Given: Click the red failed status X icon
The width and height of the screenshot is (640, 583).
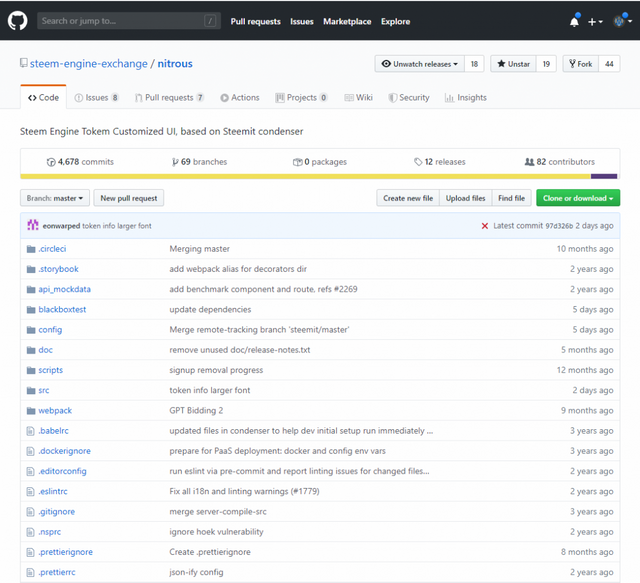Looking at the screenshot, I should (x=484, y=226).
